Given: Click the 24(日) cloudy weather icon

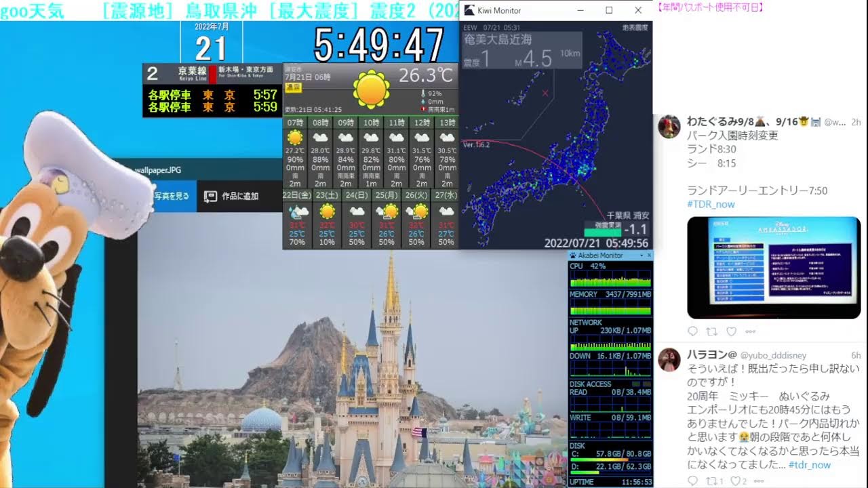Looking at the screenshot, I should click(357, 211).
